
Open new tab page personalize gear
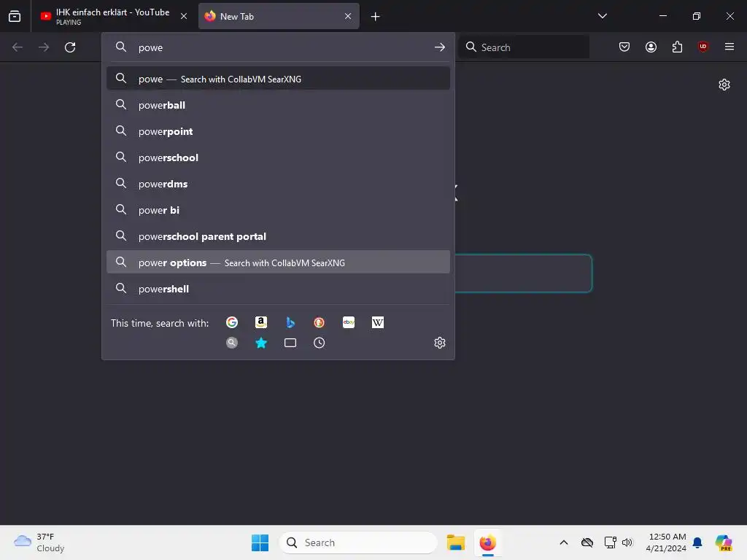724,85
